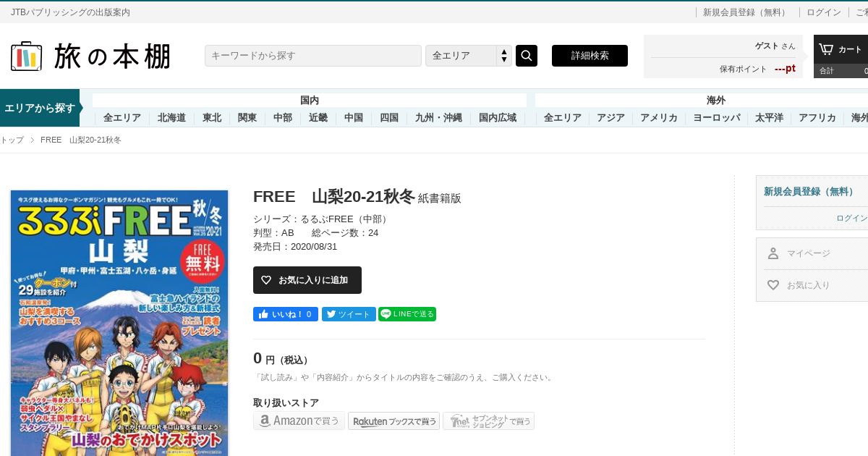Image resolution: width=868 pixels, height=456 pixels.
Task: Open 詳細検索 advanced search
Action: 590,56
